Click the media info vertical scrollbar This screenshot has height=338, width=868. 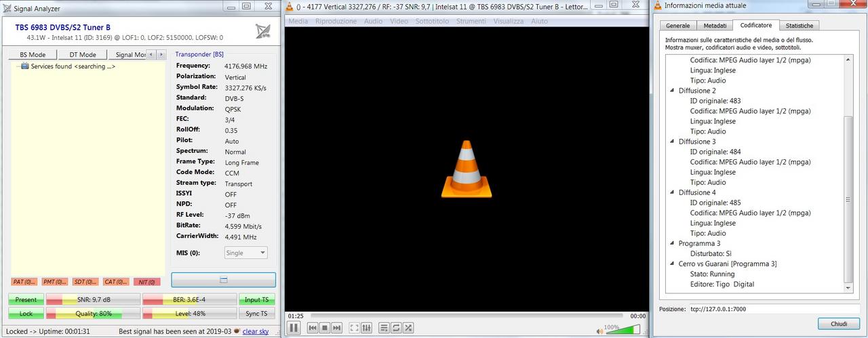(848, 174)
